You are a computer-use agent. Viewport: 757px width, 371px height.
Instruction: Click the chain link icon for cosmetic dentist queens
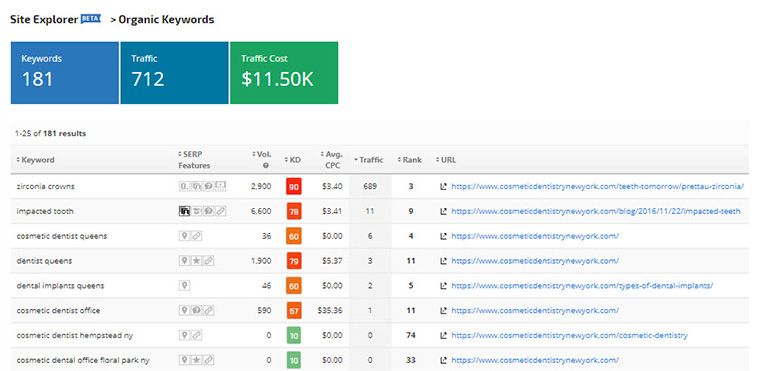click(x=196, y=236)
